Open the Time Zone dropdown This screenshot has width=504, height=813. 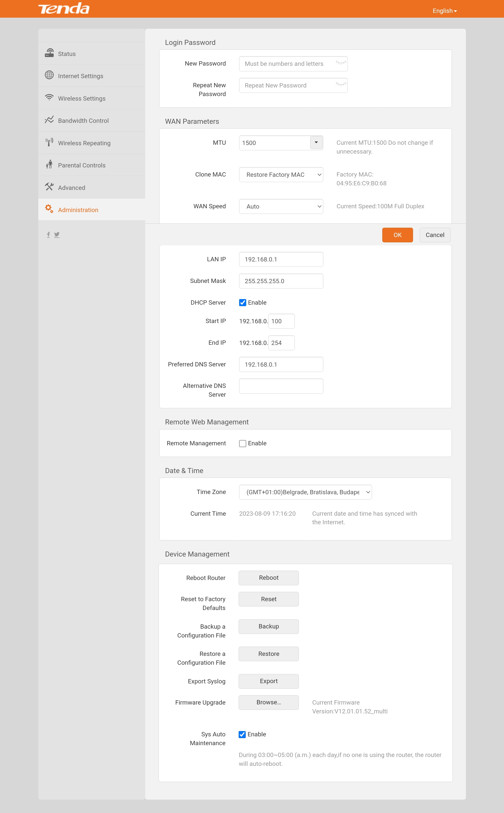[x=305, y=492]
